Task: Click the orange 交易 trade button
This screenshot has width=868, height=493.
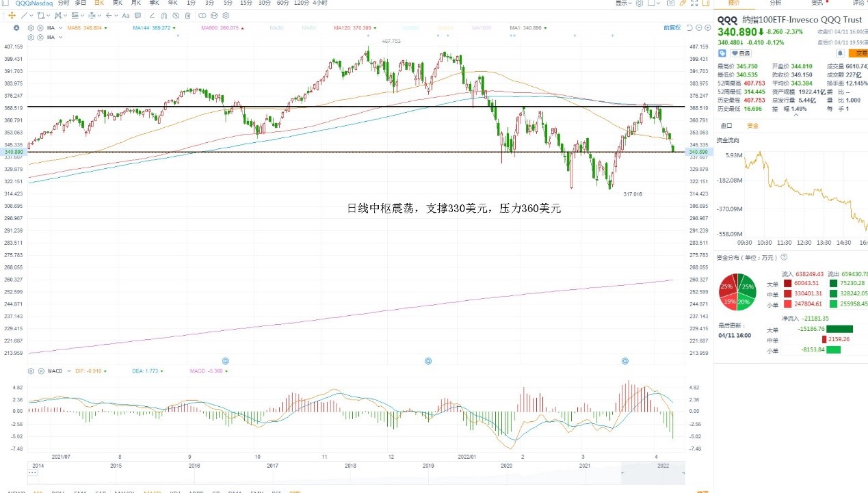Action: (x=858, y=53)
